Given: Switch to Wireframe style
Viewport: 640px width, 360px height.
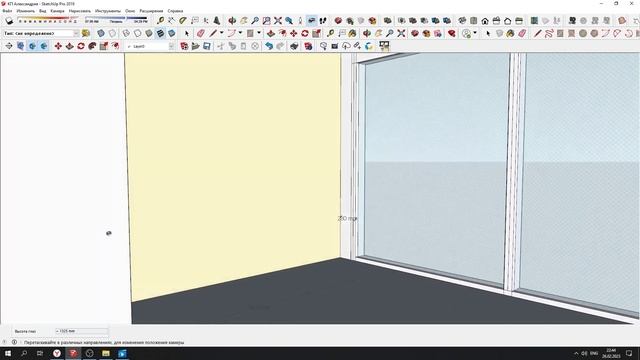Looking at the screenshot, I should coord(126,33).
